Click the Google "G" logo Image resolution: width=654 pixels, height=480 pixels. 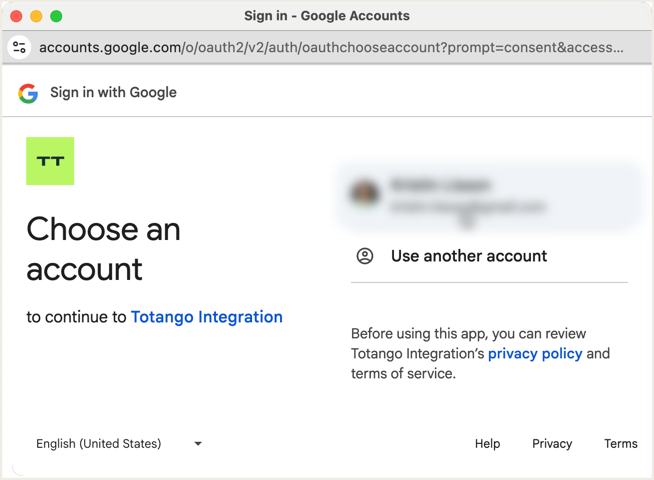point(27,93)
